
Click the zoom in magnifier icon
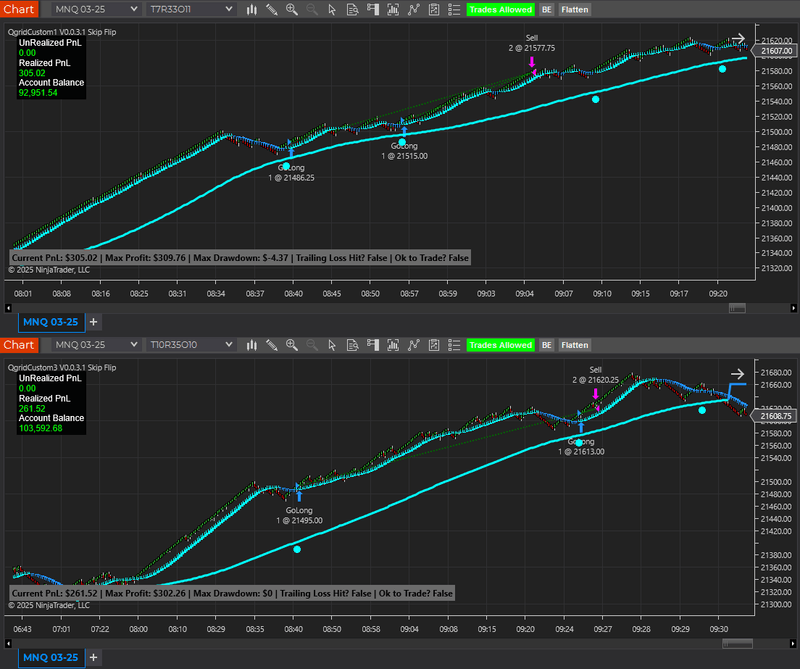tap(291, 10)
